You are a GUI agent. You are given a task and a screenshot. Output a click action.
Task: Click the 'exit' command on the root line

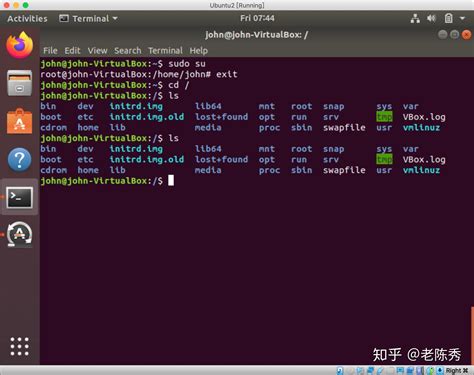coord(227,74)
